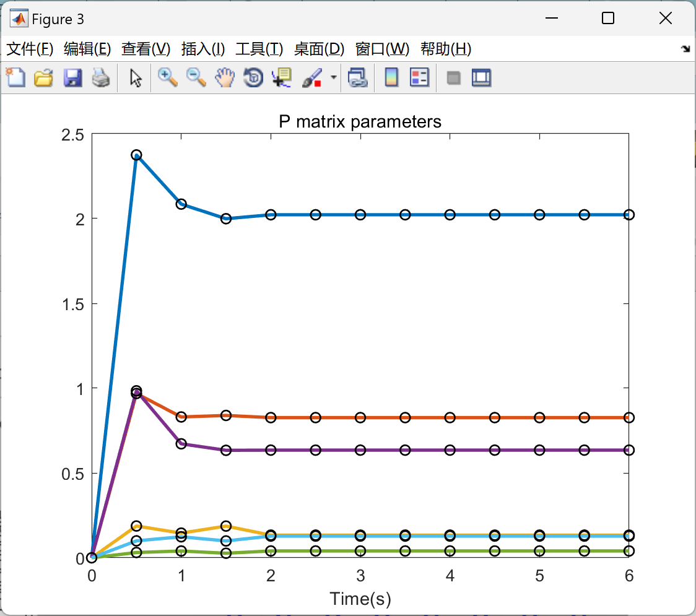This screenshot has height=616, width=696.
Task: Click the Show Plot Tools icon
Action: (481, 77)
